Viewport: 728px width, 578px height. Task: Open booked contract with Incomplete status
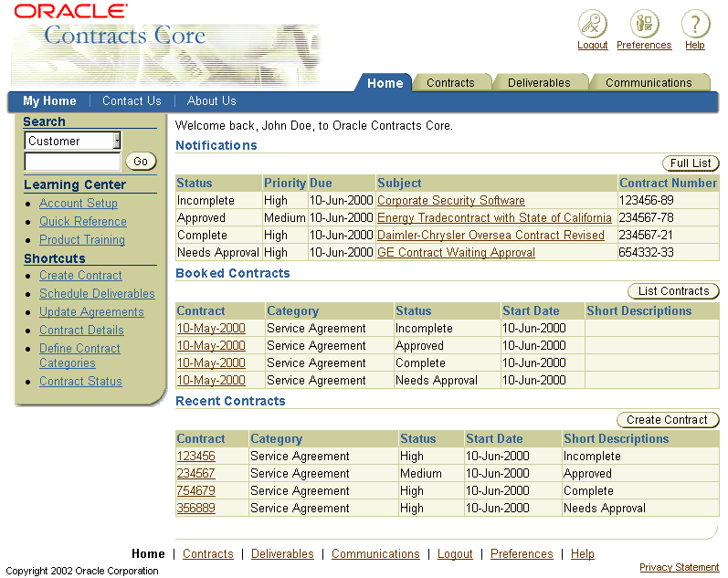coord(211,328)
